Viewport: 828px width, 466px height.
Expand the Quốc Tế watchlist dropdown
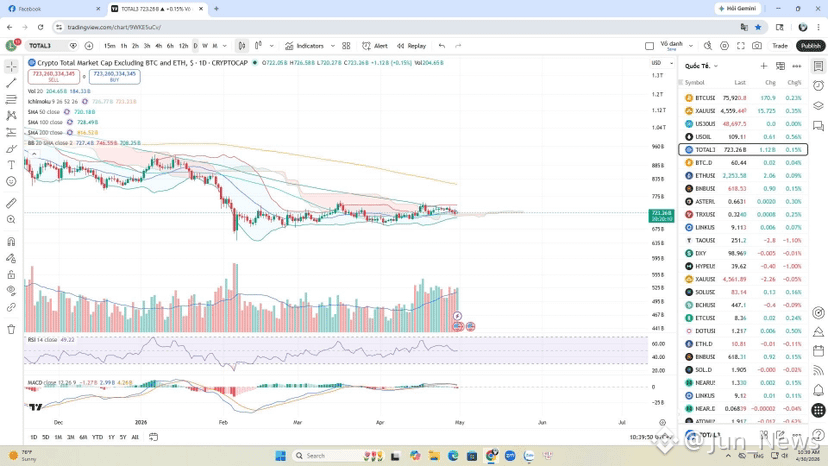coord(701,66)
